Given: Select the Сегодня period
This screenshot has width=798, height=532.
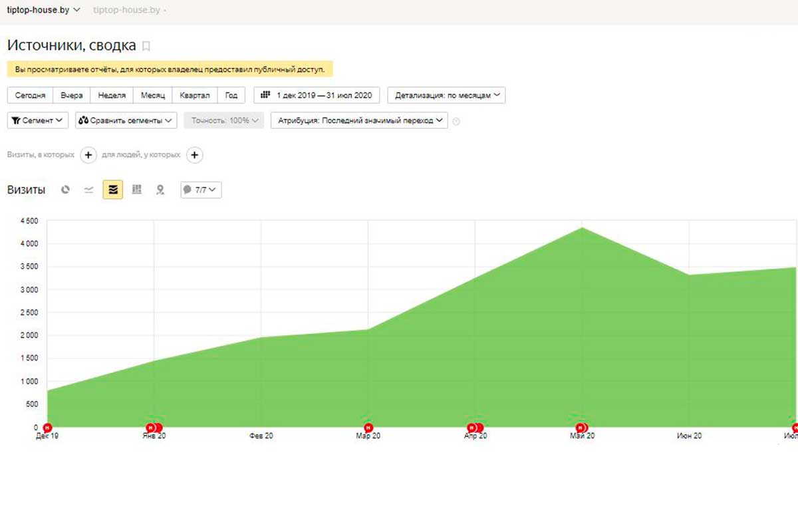Looking at the screenshot, I should (x=30, y=95).
